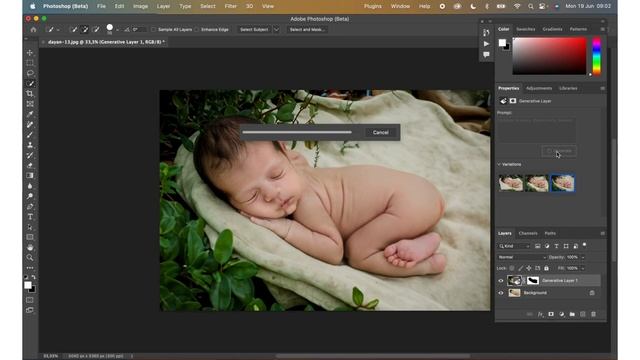The image size is (640, 360).
Task: Toggle lock position in Layers panel
Action: pyautogui.click(x=529, y=268)
